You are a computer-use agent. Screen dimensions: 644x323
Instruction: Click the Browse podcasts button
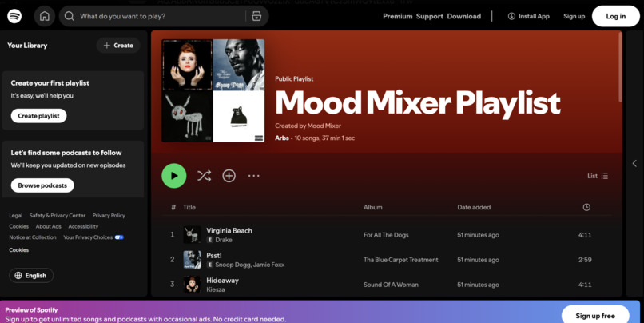[x=42, y=185]
